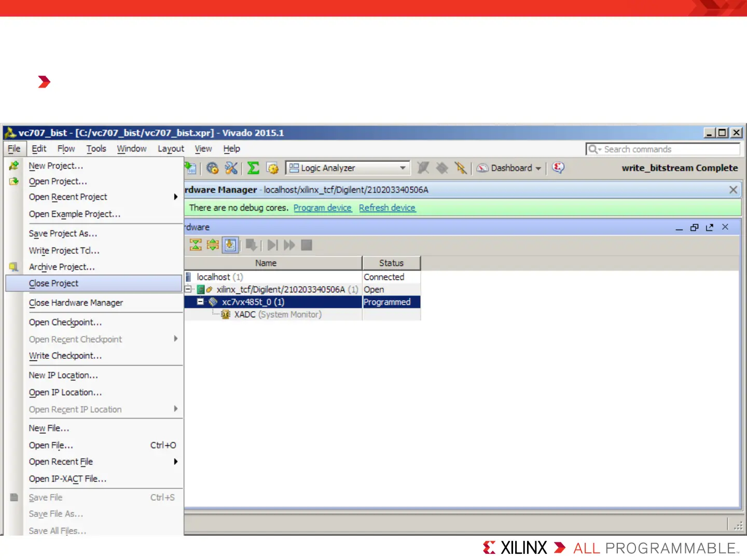747x560 pixels.
Task: Click the Program device link
Action: (x=323, y=208)
